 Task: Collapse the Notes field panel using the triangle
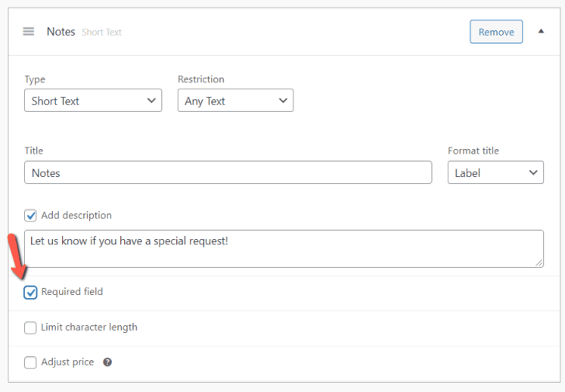coord(540,32)
